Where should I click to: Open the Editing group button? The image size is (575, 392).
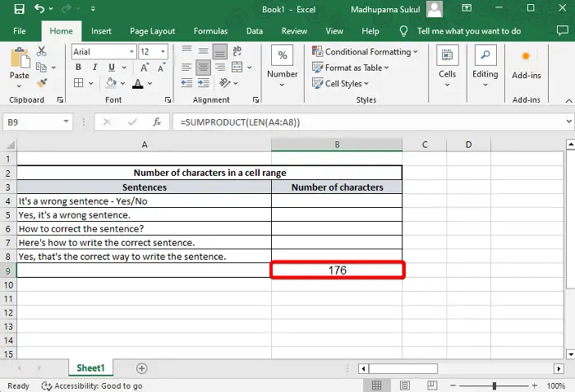coord(485,66)
